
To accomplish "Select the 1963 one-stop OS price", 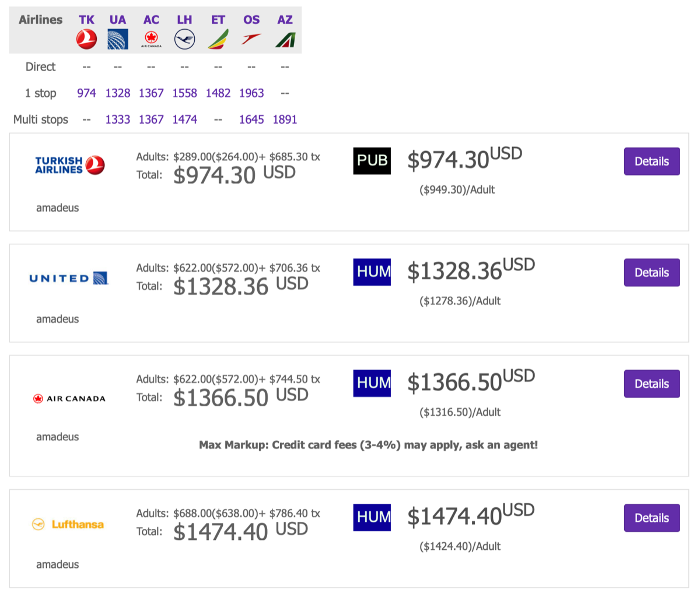I will [x=251, y=93].
